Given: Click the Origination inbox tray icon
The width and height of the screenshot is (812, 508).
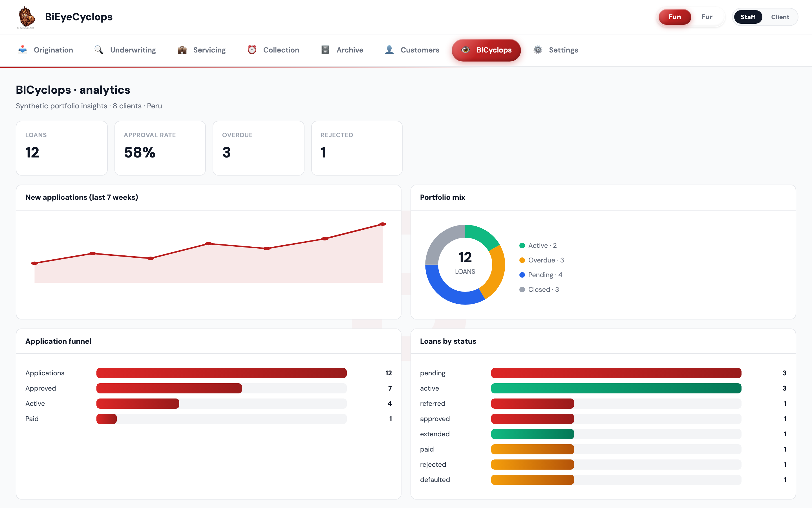Looking at the screenshot, I should click(x=23, y=50).
